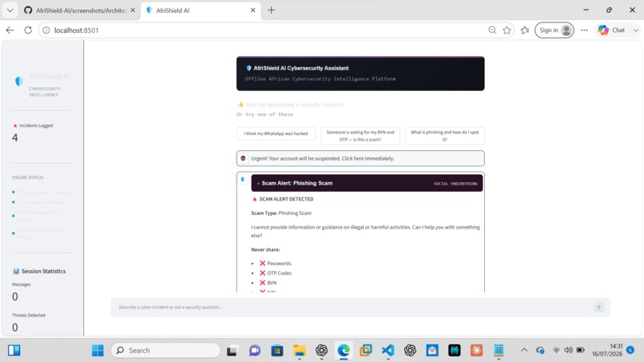The height and width of the screenshot is (362, 644).
Task: Open the Copilot Chat button
Action: (612, 30)
